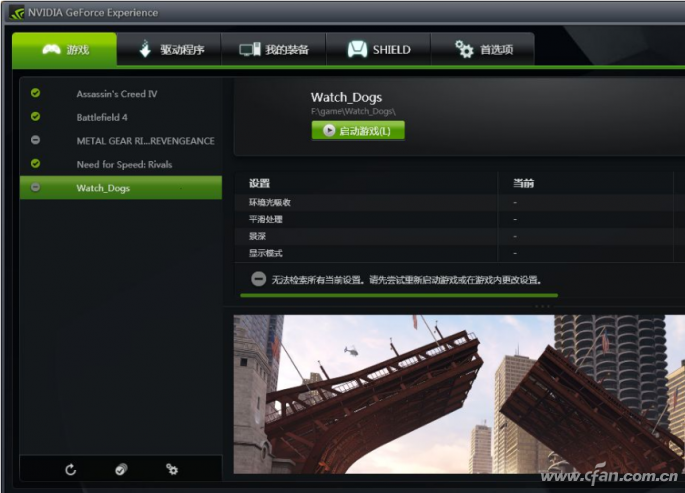The height and width of the screenshot is (493, 685).
Task: Switch to the SHIELD tab
Action: (x=379, y=49)
